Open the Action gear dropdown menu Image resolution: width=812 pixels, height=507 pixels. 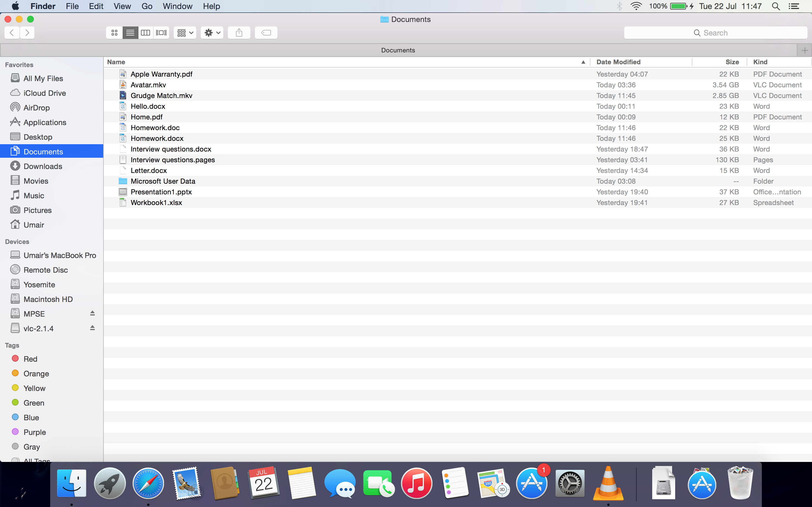point(212,32)
